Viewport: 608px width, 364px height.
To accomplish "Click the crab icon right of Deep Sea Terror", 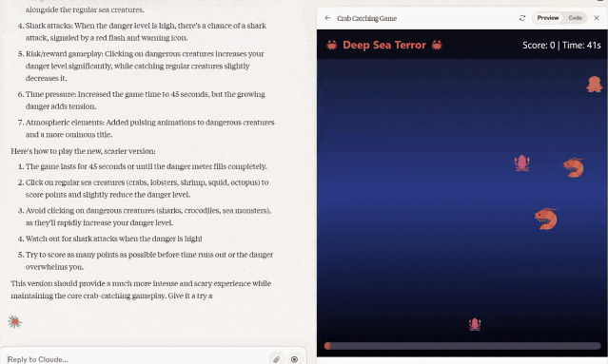I will [x=437, y=45].
